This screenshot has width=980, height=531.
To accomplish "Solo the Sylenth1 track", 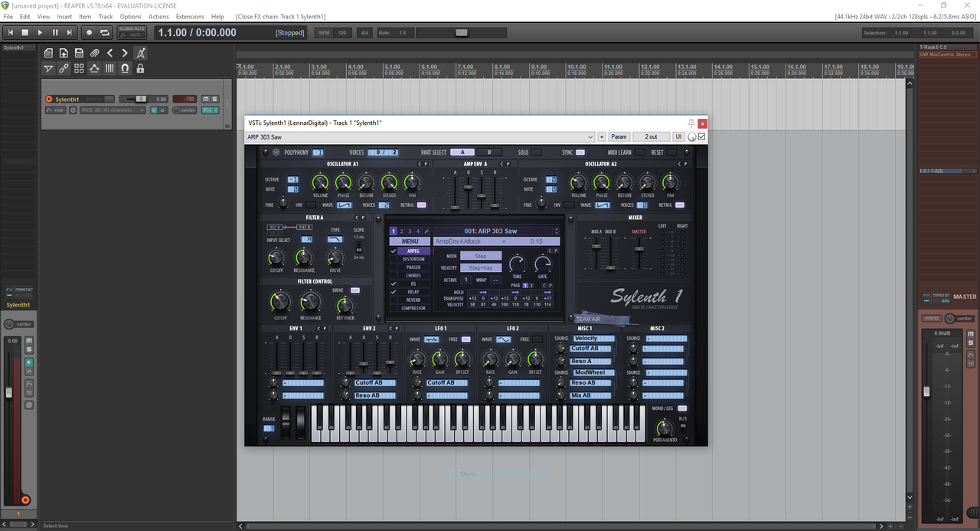I will (214, 99).
